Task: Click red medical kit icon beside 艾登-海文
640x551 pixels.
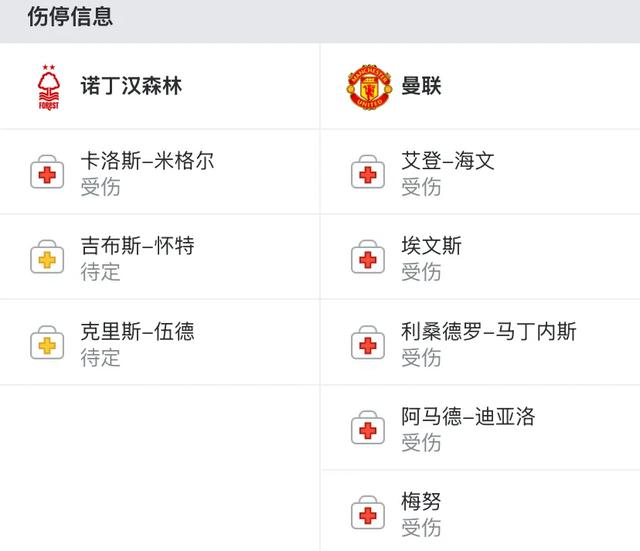Action: click(368, 171)
